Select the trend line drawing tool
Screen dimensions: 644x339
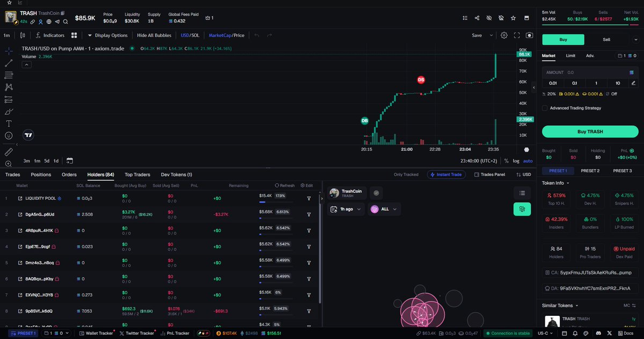[x=9, y=63]
